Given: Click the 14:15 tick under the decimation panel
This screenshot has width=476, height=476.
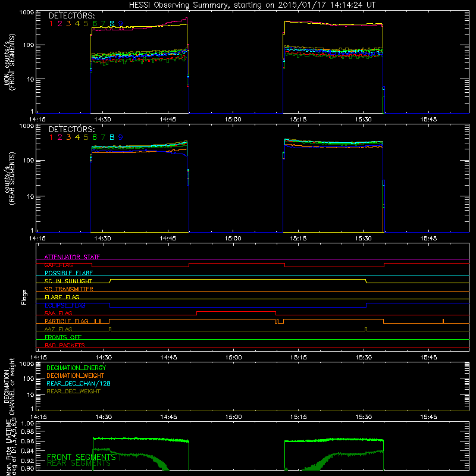Looking at the screenshot, I should (x=39, y=417).
